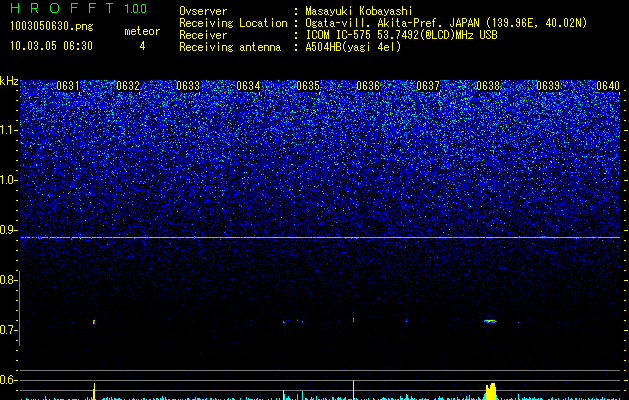Click the Receiving antenna label

coord(230,47)
